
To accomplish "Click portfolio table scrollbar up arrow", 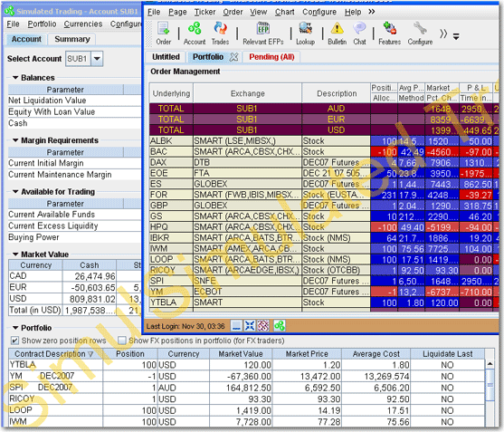I will (490, 364).
